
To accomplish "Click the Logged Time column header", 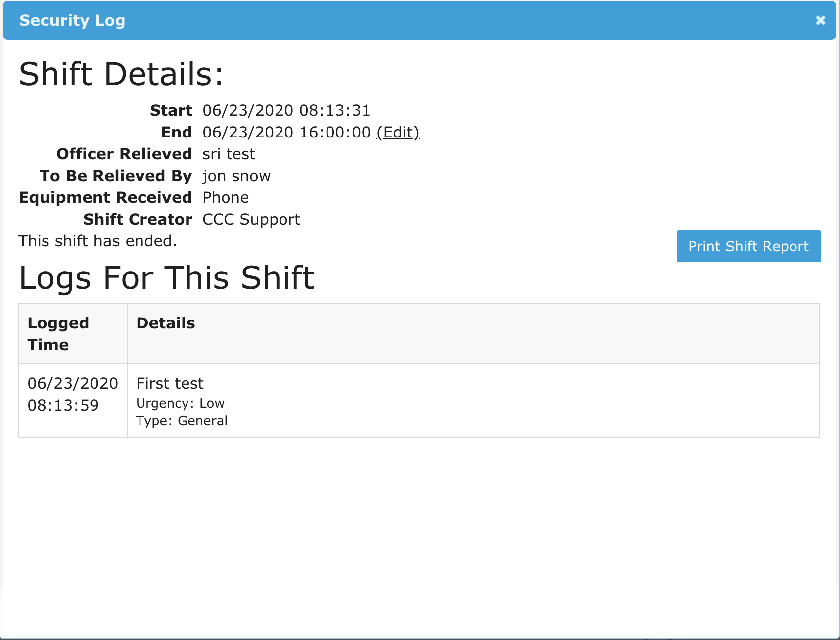I will tap(58, 333).
